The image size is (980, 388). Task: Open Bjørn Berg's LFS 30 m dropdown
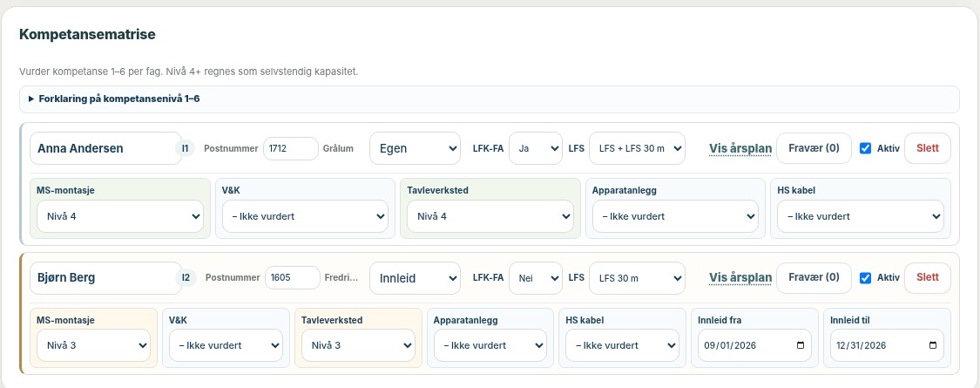coord(637,278)
